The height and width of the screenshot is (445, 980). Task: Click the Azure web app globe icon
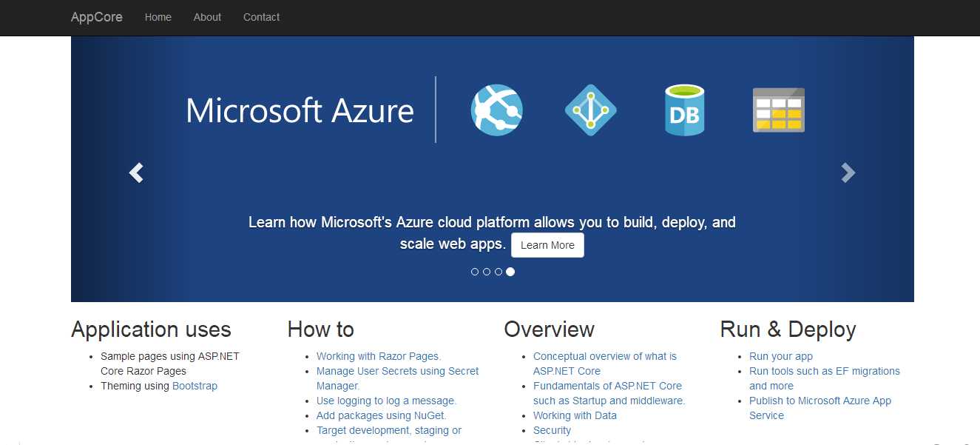click(497, 110)
